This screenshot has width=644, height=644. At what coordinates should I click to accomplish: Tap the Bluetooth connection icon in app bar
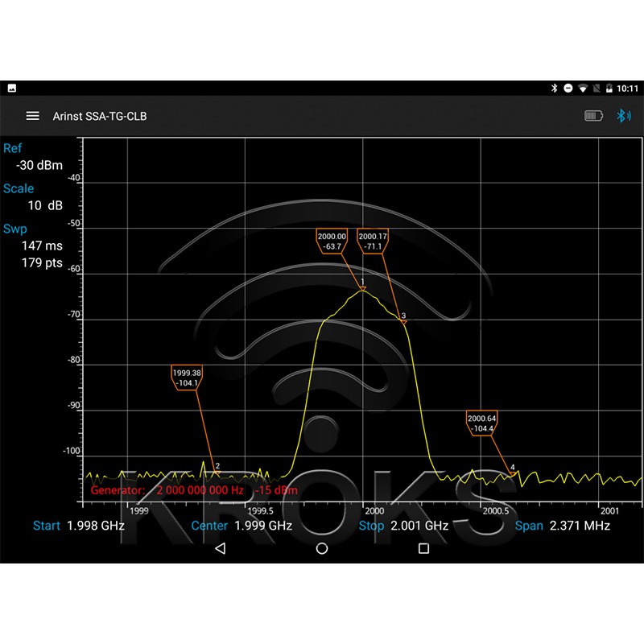[x=623, y=116]
